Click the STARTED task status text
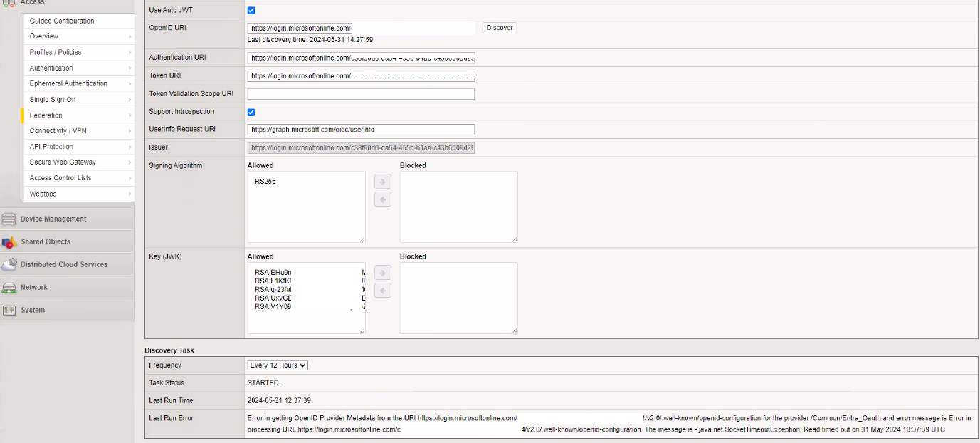Screen dimensions: 980x443 [x=263, y=383]
